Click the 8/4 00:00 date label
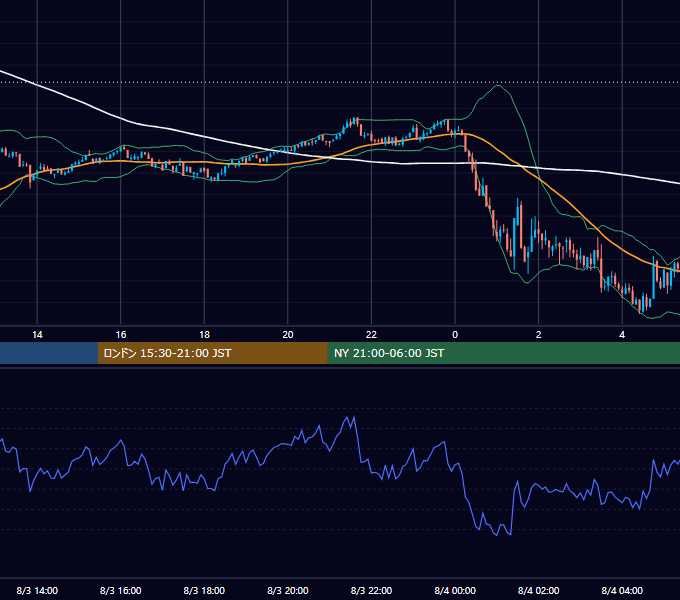680x600 pixels. click(455, 590)
